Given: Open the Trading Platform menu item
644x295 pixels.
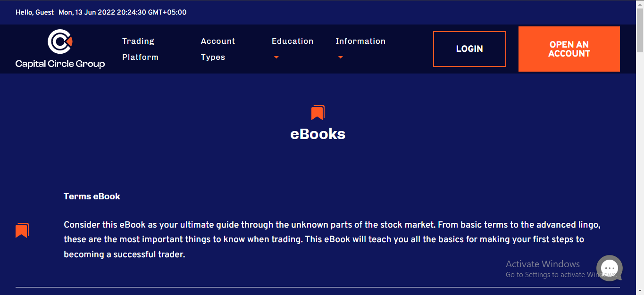Looking at the screenshot, I should 140,49.
